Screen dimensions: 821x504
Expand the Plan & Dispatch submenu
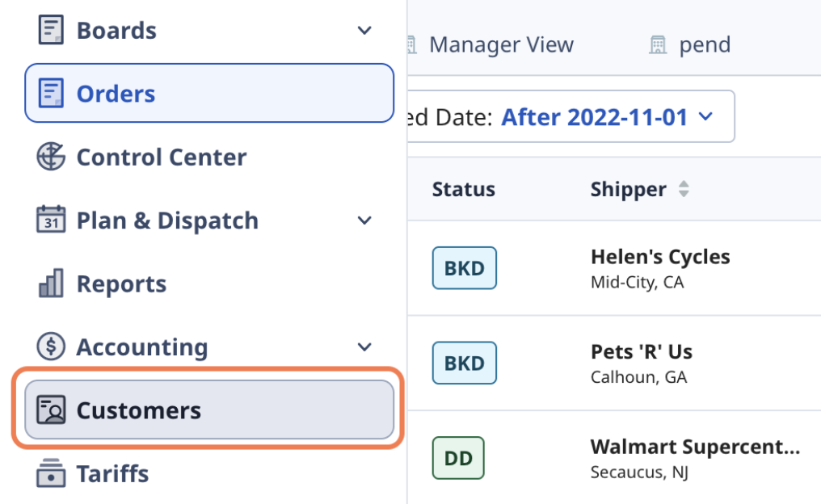coord(364,220)
